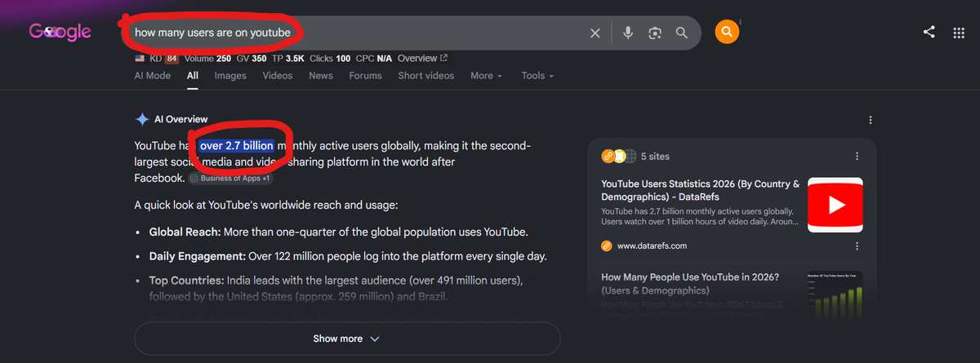980x363 pixels.
Task: Go to the Google logo homepage
Action: click(x=60, y=32)
